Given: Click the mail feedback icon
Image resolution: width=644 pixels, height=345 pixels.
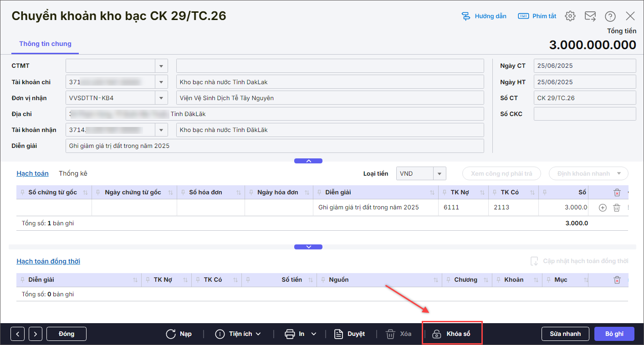Looking at the screenshot, I should tap(590, 16).
